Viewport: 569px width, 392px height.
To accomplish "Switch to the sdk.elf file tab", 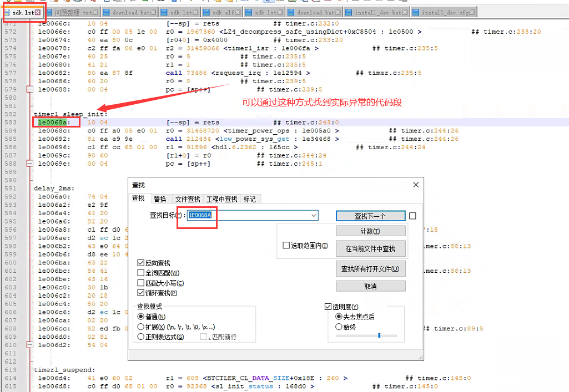I will (x=223, y=12).
